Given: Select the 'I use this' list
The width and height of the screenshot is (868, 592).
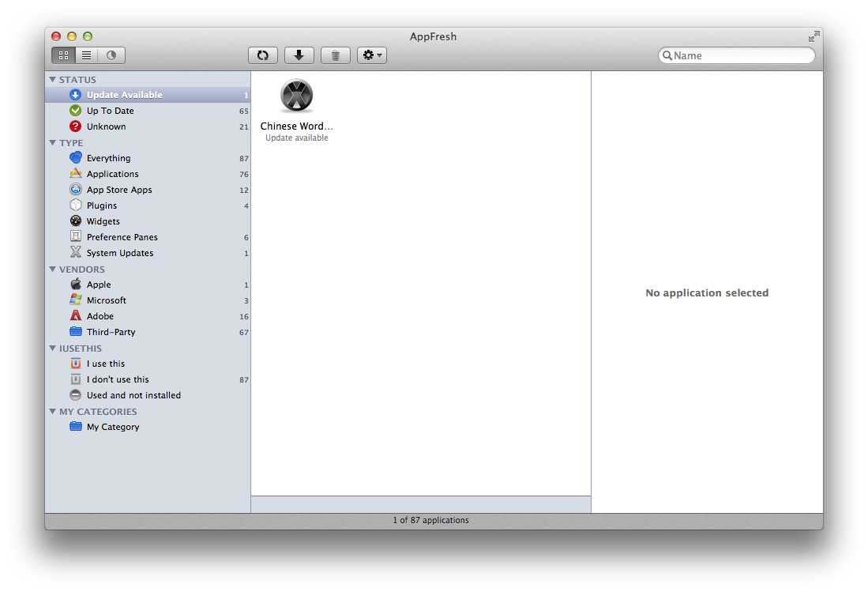Looking at the screenshot, I should click(148, 364).
